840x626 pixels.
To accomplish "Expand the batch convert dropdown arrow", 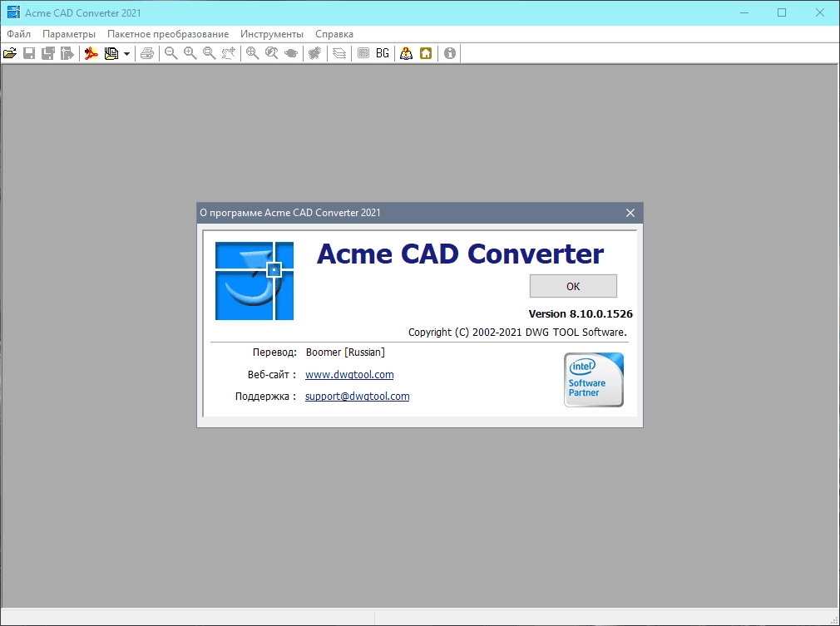I will pyautogui.click(x=126, y=53).
